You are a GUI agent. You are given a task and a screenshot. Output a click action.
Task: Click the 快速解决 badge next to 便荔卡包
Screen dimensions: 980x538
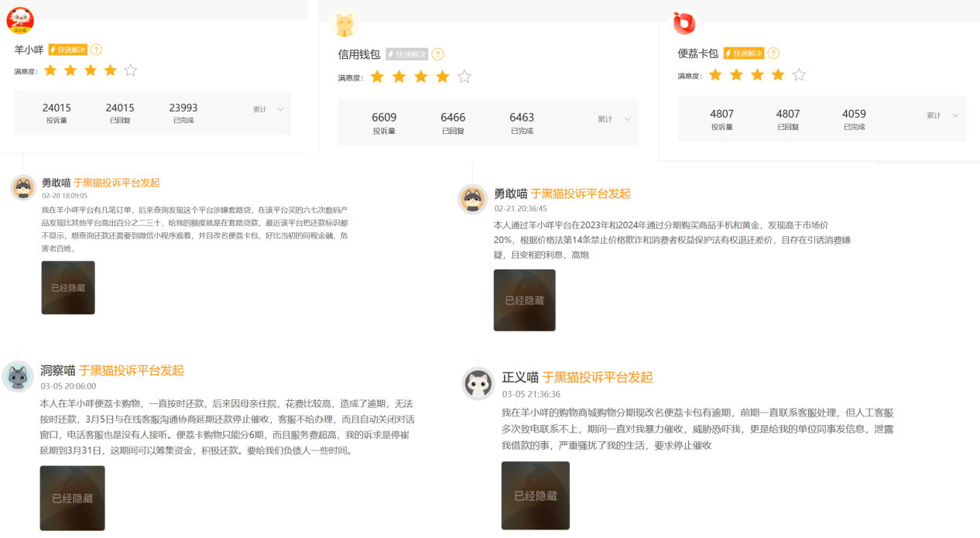point(744,53)
